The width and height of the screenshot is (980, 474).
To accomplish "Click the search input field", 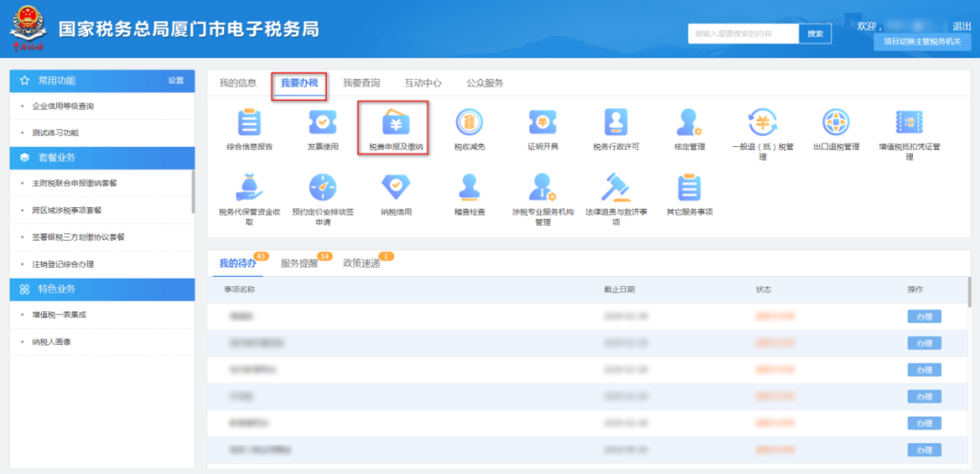I will [742, 34].
